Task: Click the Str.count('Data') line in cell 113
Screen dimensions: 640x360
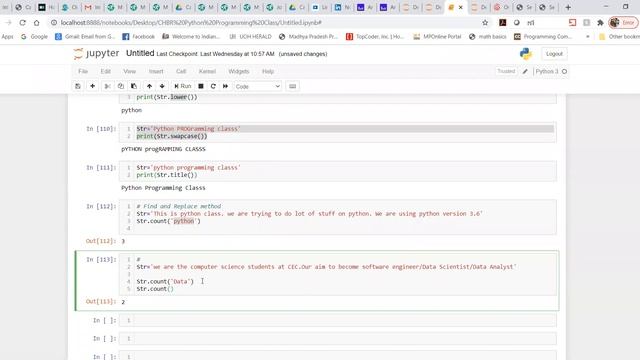Action: 165,281
